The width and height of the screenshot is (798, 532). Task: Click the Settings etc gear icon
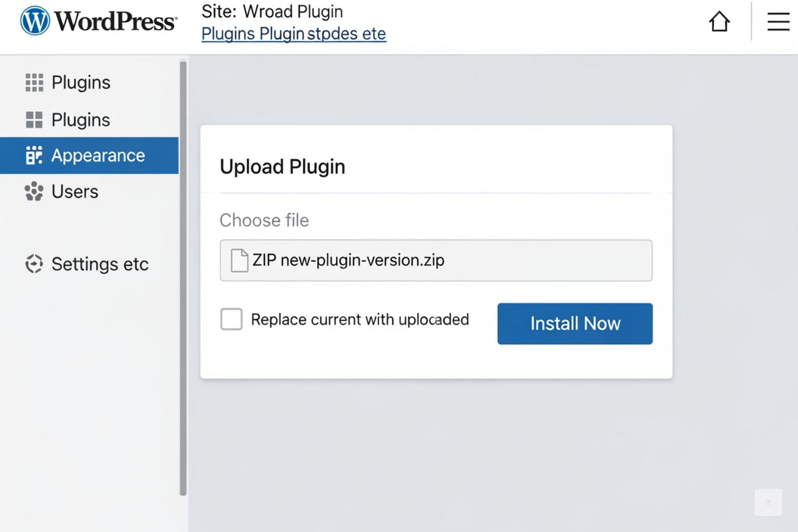pos(34,264)
